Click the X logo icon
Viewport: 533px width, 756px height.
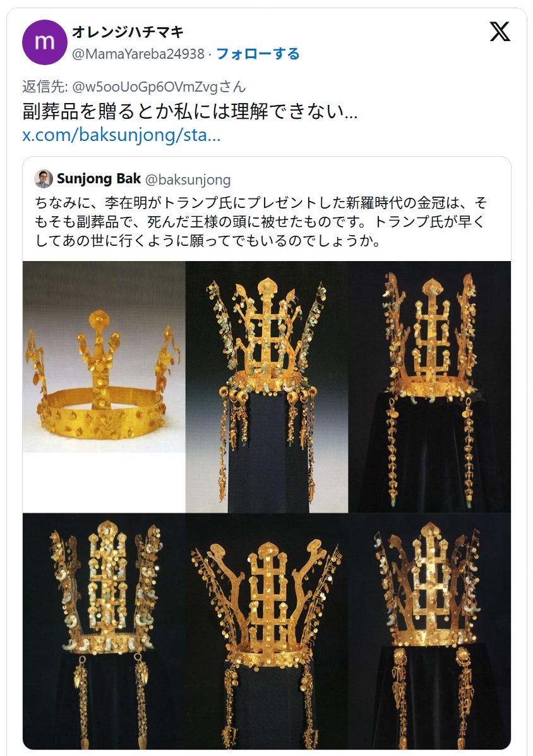pos(500,32)
